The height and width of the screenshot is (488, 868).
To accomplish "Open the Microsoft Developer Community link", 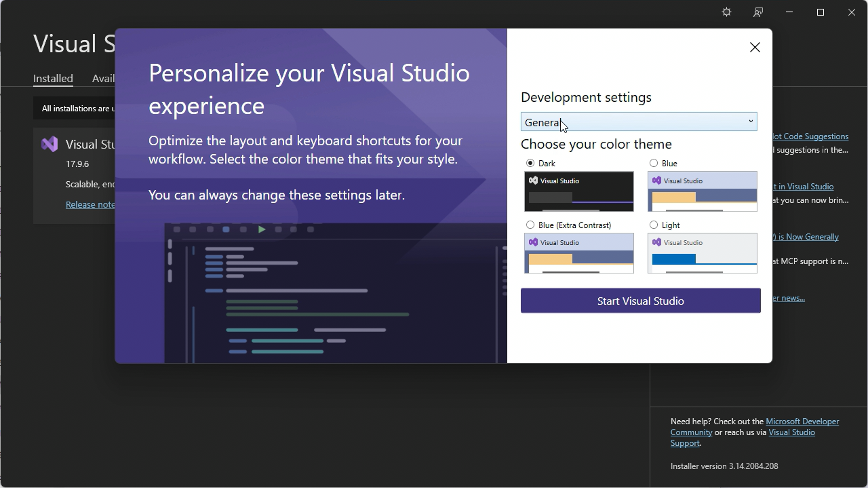I will point(755,427).
